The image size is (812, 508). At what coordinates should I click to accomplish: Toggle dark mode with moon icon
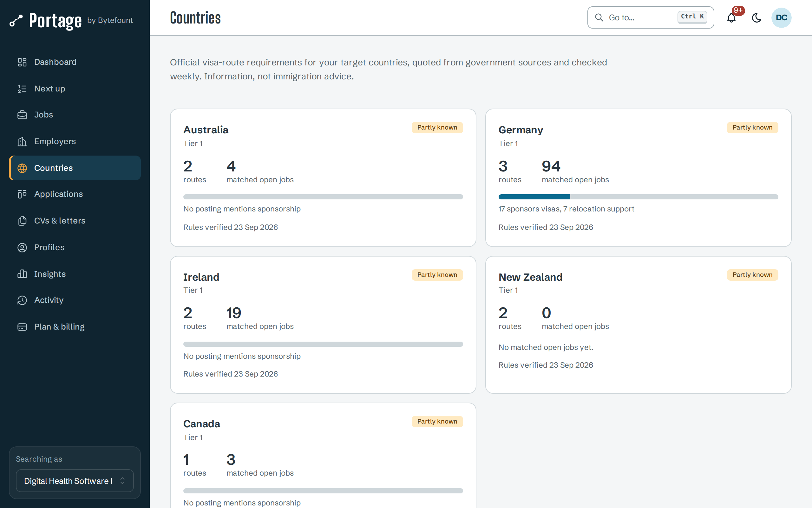pos(756,17)
